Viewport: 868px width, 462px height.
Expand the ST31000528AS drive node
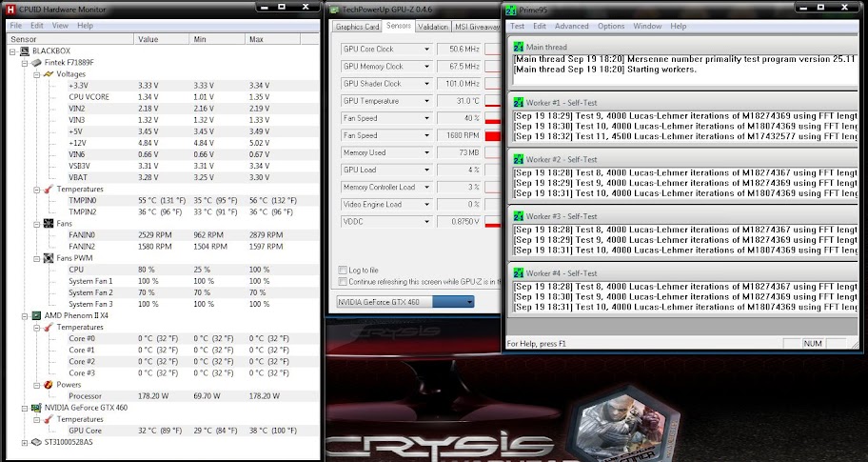[25, 443]
